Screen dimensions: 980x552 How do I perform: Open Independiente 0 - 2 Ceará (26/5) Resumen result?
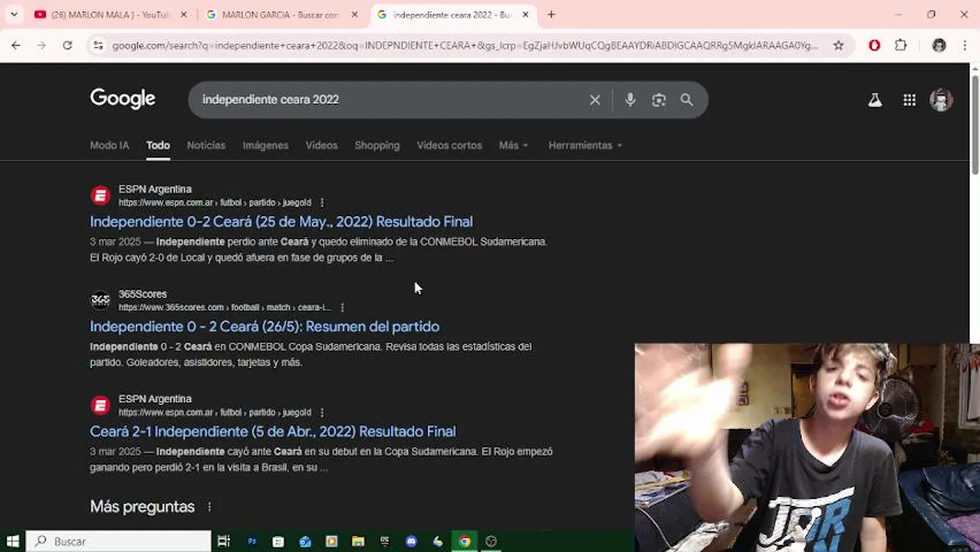pyautogui.click(x=265, y=327)
